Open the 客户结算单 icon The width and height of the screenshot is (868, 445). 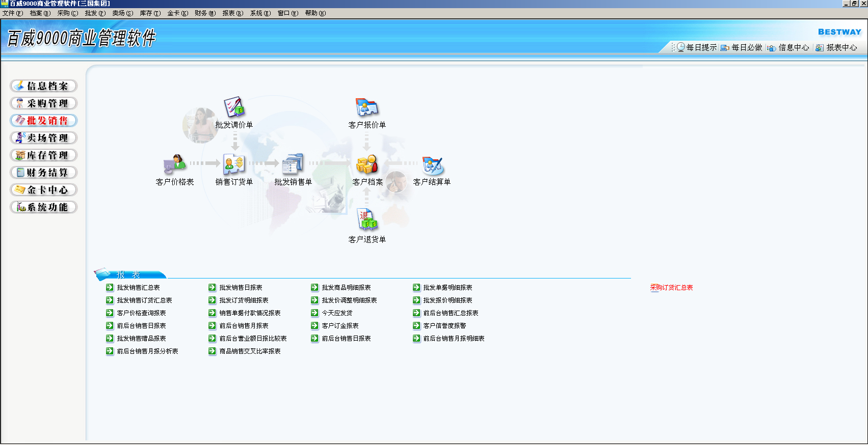[x=432, y=165]
